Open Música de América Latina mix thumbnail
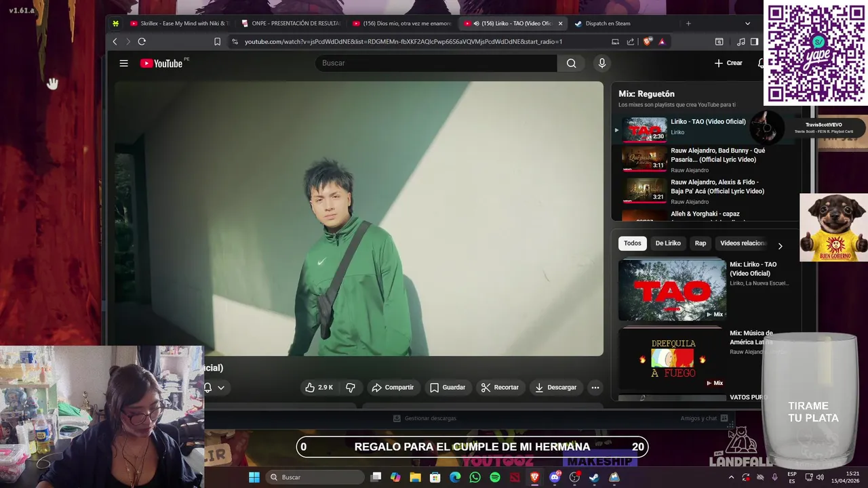Viewport: 868px width, 488px height. tap(672, 359)
